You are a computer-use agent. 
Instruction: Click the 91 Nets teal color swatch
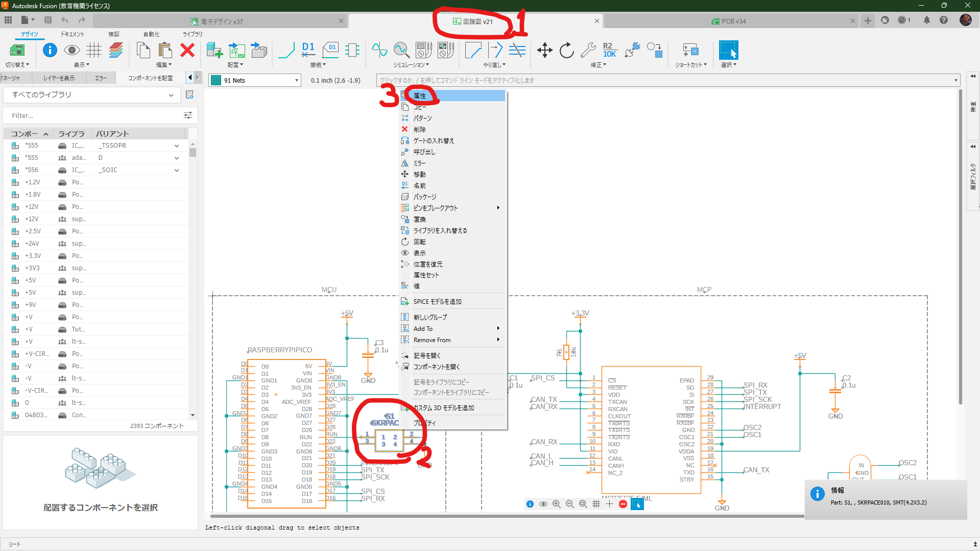coord(216,81)
